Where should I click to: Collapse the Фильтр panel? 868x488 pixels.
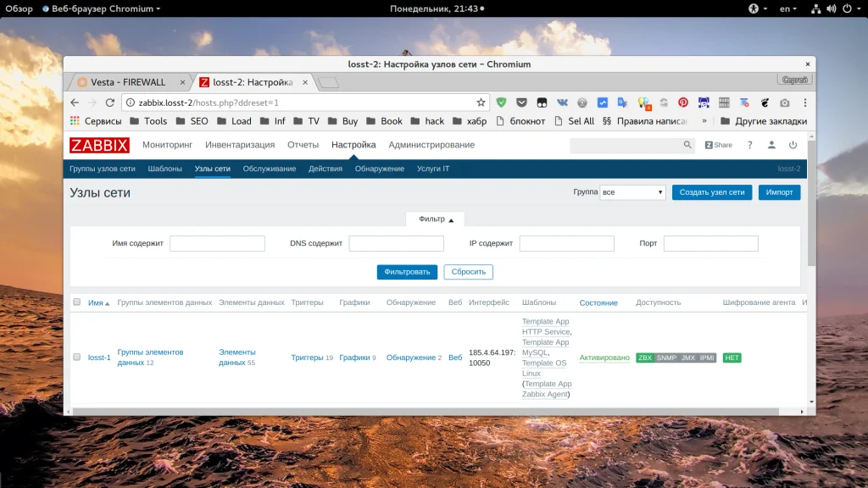(436, 219)
